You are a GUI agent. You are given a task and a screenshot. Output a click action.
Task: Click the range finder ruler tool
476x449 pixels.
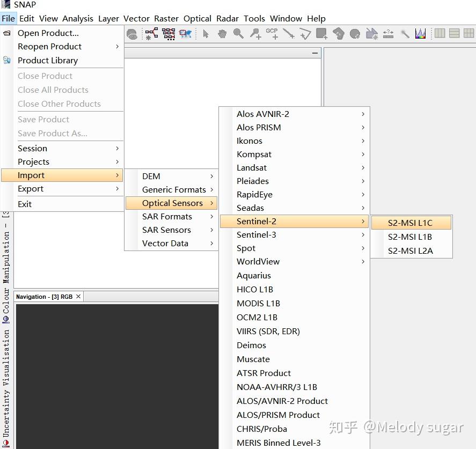(388, 34)
